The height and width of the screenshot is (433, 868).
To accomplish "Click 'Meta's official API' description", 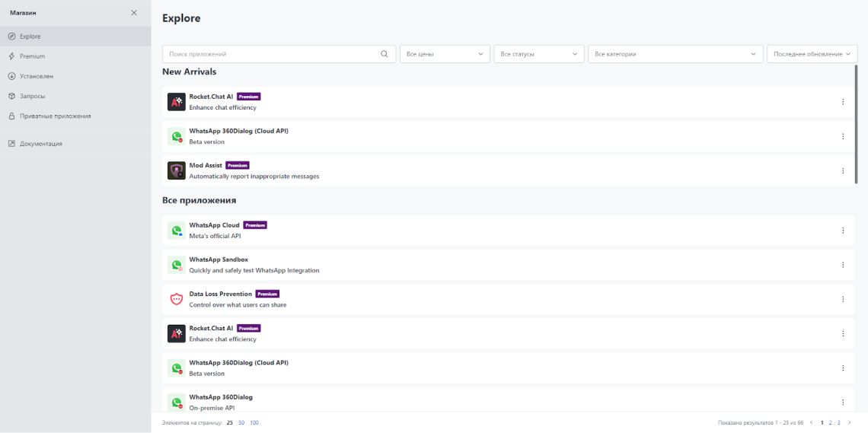I will tap(215, 236).
